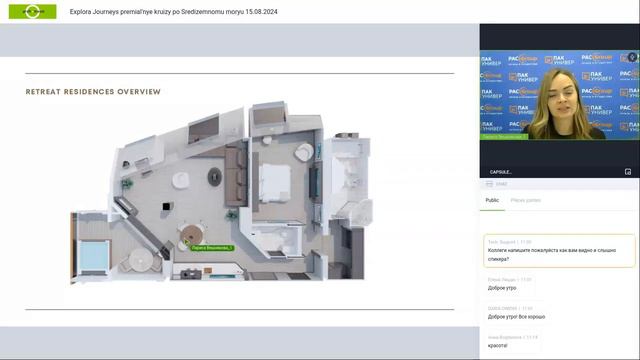The height and width of the screenshot is (360, 640).
Task: Click the residence floor plan image
Action: coord(221,192)
